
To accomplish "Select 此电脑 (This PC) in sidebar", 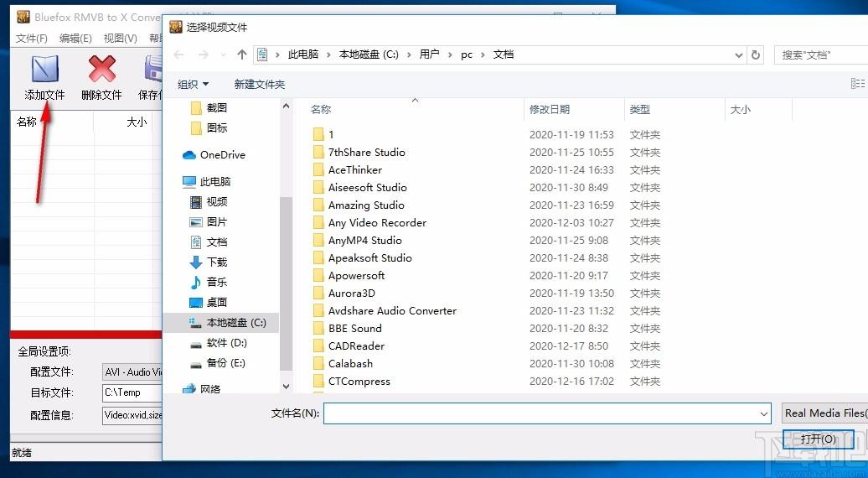I will (x=206, y=182).
